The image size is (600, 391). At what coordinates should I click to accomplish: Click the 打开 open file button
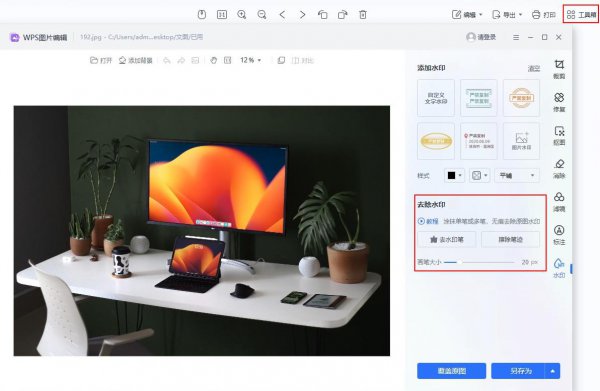[x=101, y=60]
